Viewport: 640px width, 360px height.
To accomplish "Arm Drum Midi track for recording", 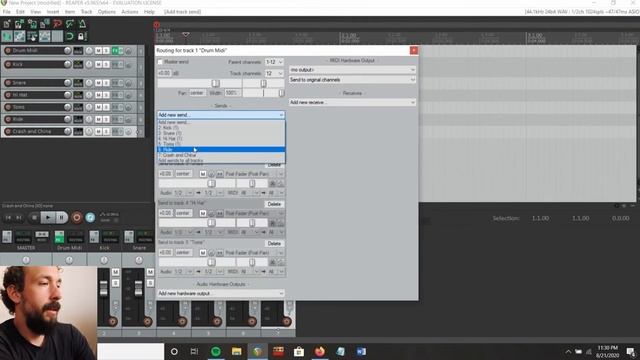I will click(8, 51).
